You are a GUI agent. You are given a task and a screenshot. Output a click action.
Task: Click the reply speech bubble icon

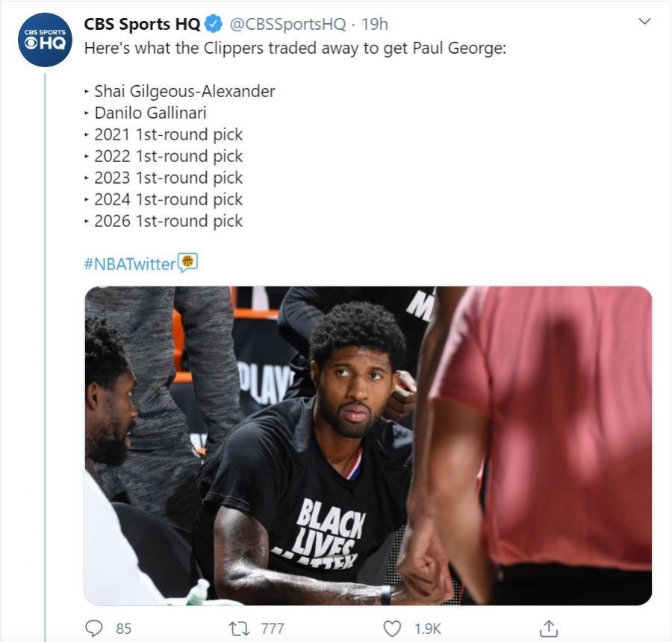(94, 629)
